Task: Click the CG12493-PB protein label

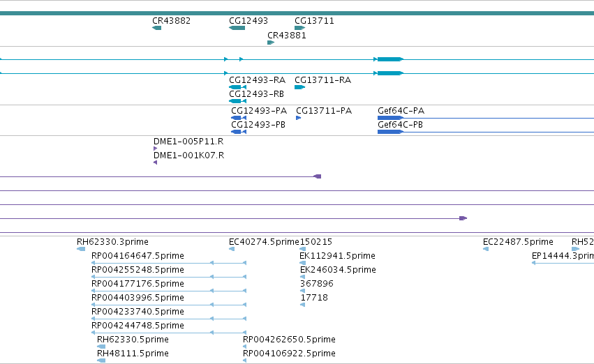Action: [258, 125]
